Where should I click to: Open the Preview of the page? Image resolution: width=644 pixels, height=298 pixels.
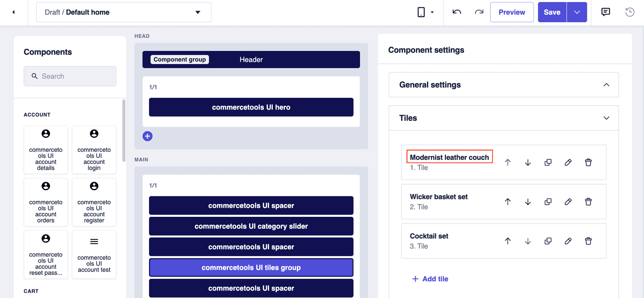512,12
